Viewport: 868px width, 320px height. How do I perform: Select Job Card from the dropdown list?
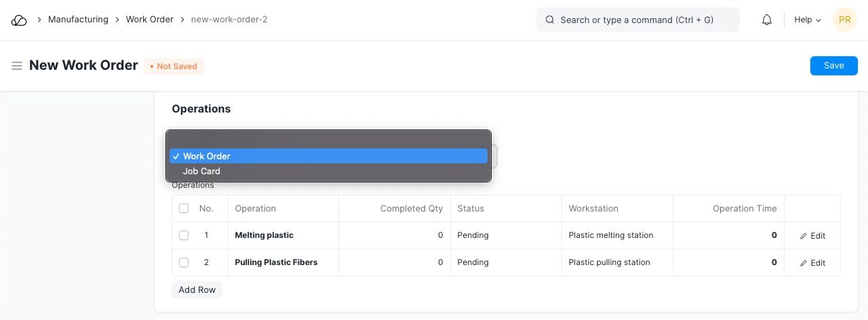tap(201, 172)
